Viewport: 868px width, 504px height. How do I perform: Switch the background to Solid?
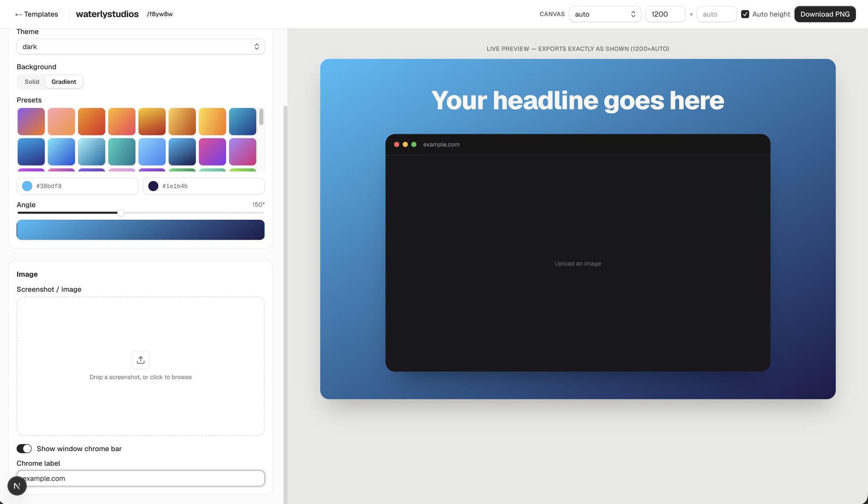pyautogui.click(x=32, y=82)
